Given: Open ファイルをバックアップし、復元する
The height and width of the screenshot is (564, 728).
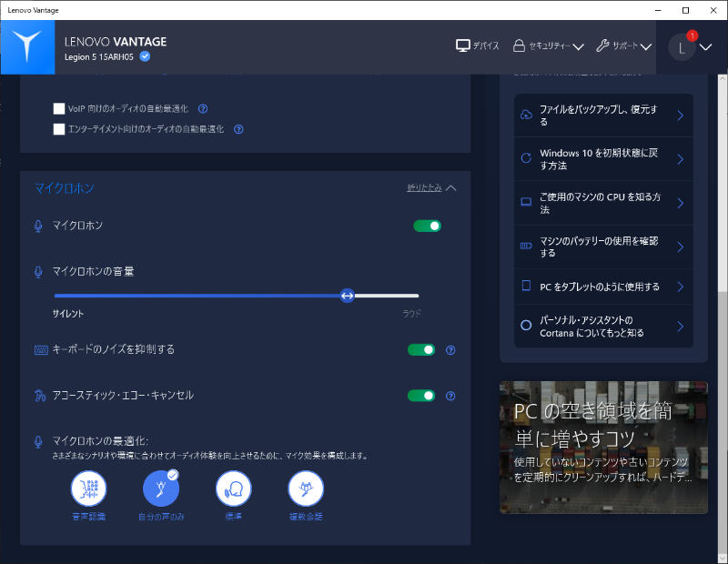Looking at the screenshot, I should click(603, 115).
